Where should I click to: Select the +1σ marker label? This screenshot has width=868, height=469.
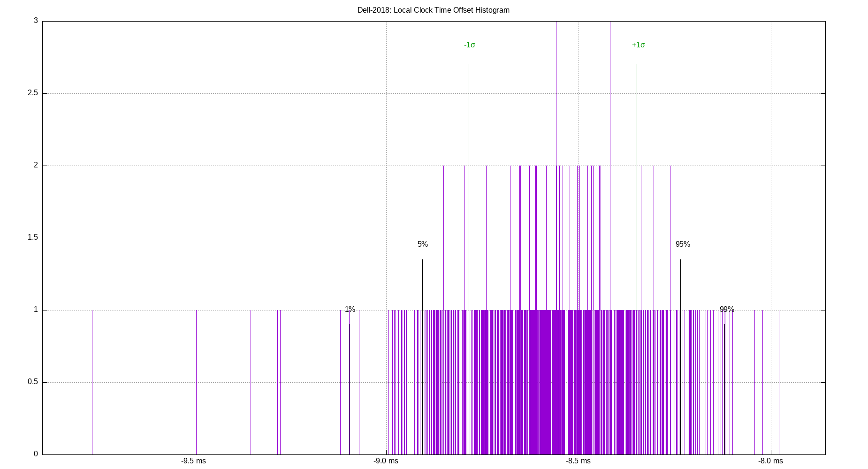tap(639, 45)
